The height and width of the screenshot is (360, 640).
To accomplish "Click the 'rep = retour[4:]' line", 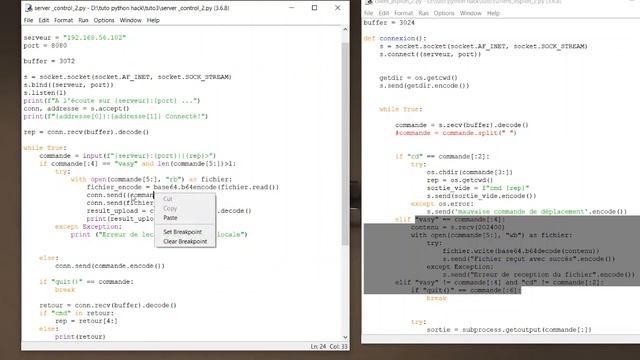I will pos(86,321).
